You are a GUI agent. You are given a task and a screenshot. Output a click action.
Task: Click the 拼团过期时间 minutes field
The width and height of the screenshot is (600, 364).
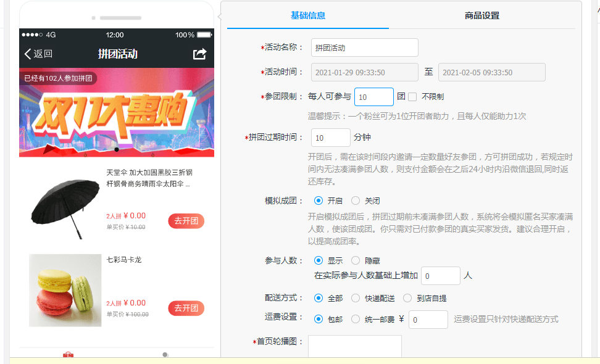(330, 138)
